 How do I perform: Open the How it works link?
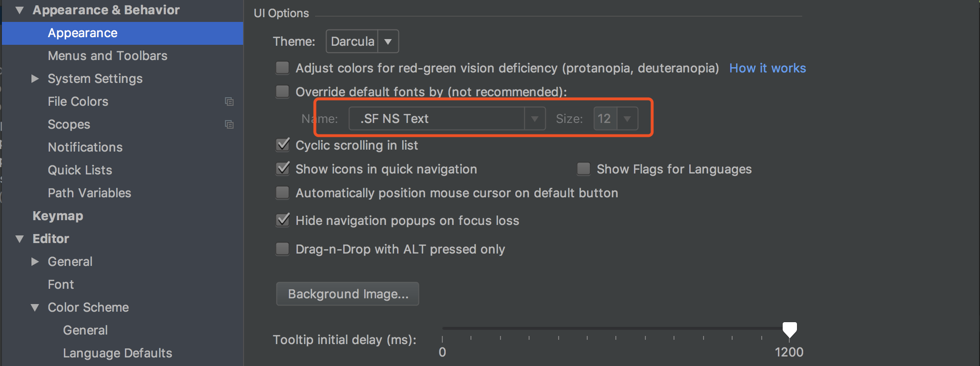click(767, 68)
